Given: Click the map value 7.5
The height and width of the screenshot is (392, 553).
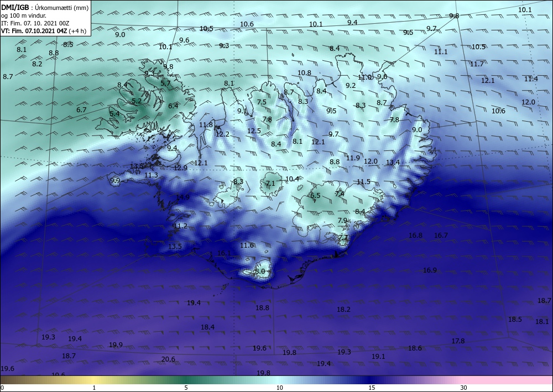Looking at the screenshot, I should point(262,102).
